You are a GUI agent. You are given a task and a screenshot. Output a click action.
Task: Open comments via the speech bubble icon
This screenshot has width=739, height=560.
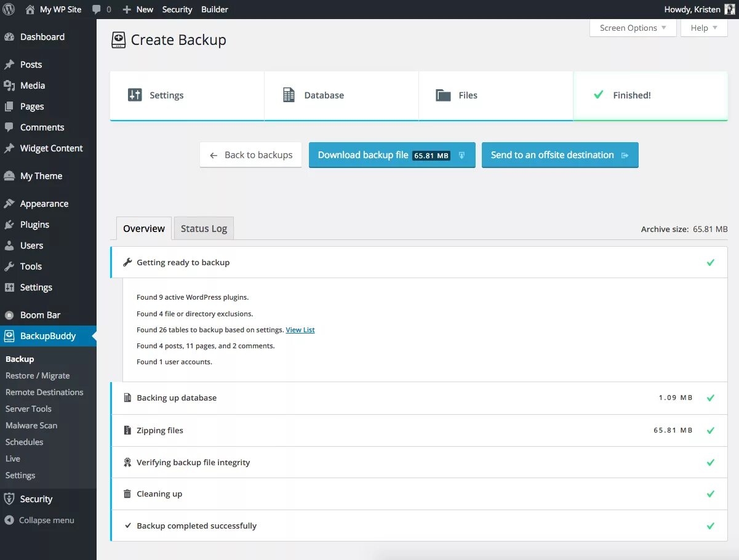[x=97, y=9]
